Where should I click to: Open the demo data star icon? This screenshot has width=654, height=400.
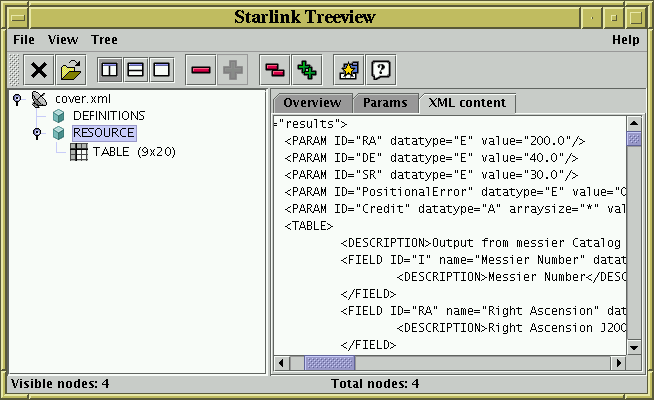pyautogui.click(x=347, y=70)
